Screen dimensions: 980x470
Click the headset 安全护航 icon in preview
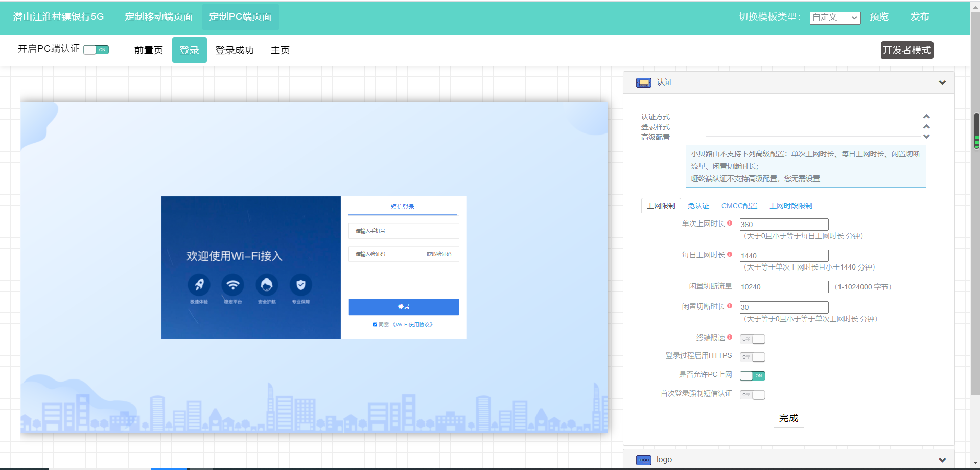coord(267,284)
